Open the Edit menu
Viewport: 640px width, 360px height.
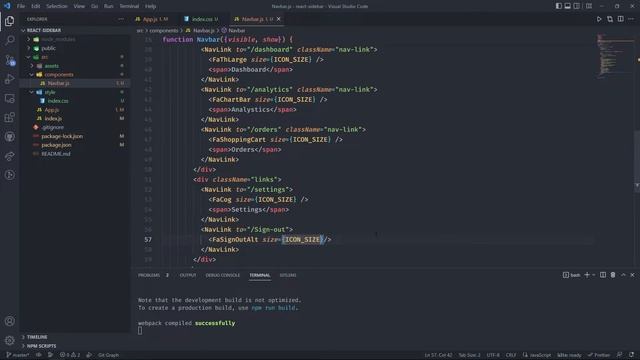(36, 6)
